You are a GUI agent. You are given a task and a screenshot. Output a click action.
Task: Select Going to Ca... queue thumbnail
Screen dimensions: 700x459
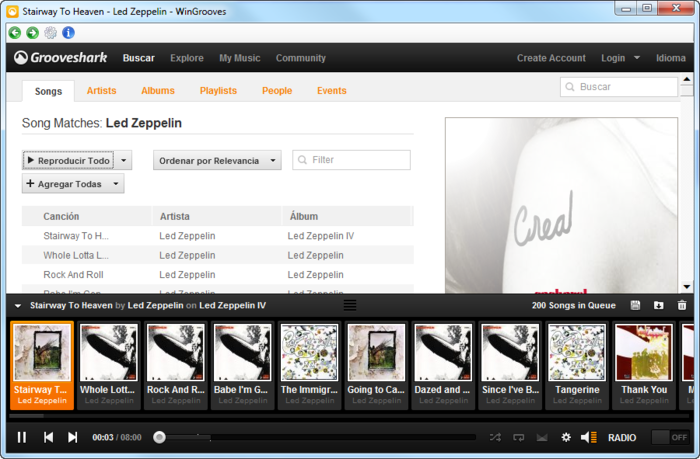377,365
